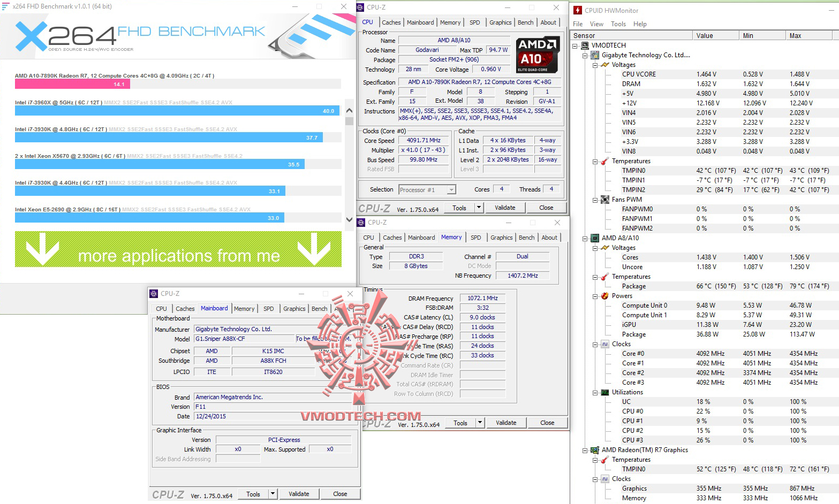839x504 pixels.
Task: Click the VMODTECH computer icon in HWMonitor
Action: click(x=585, y=45)
